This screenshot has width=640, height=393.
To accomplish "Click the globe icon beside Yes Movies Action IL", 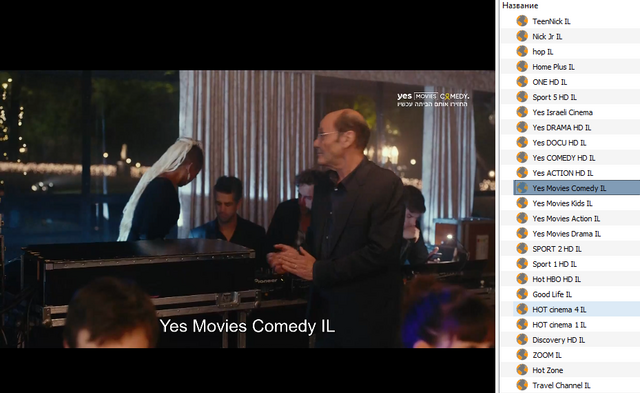I will [x=522, y=218].
